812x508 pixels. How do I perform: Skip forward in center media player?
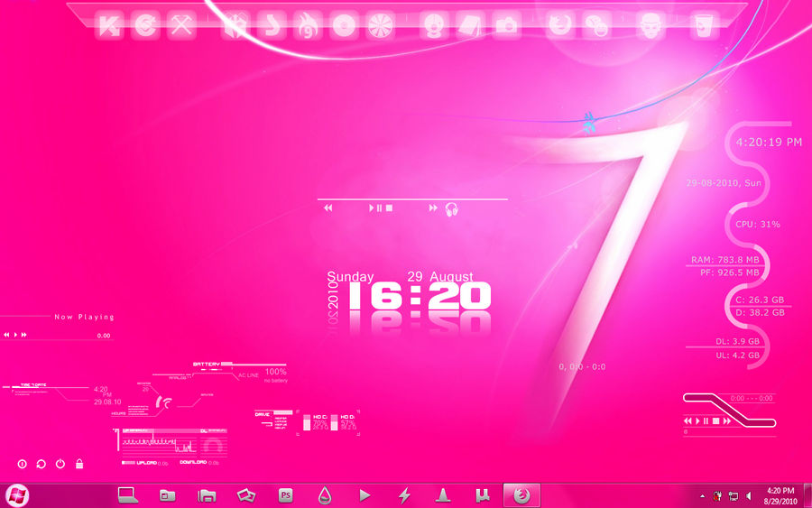[433, 208]
